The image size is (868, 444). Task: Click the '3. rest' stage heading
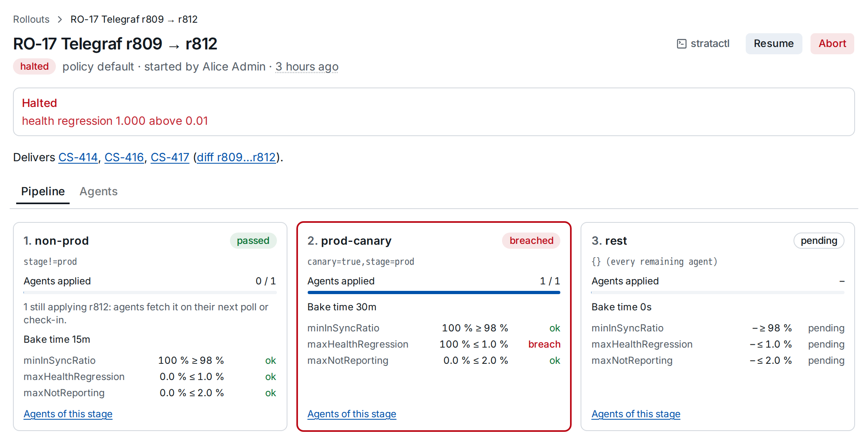(609, 241)
